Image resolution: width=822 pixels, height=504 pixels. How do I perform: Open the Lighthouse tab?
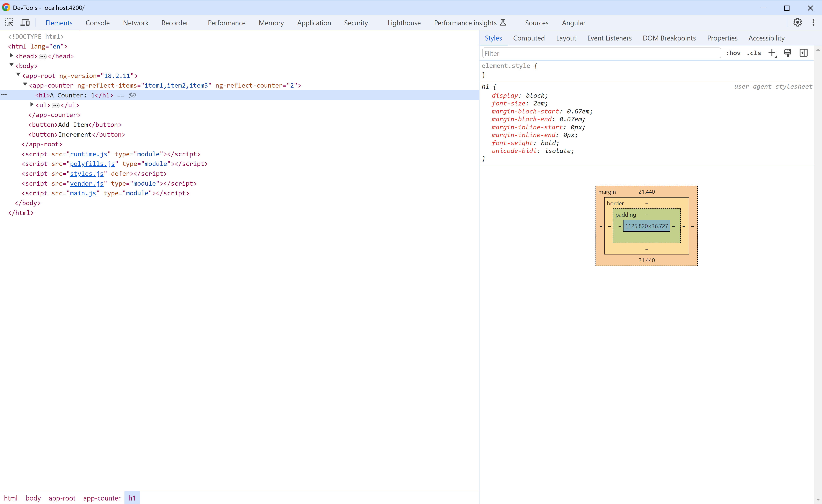[x=404, y=23]
